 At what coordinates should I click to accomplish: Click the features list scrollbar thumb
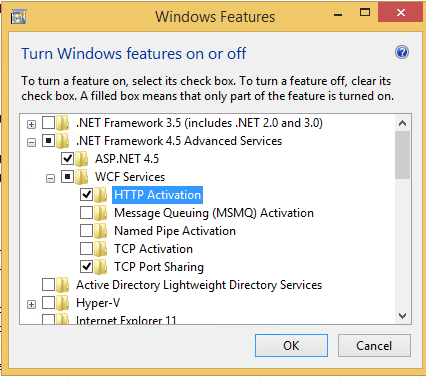tap(402, 155)
